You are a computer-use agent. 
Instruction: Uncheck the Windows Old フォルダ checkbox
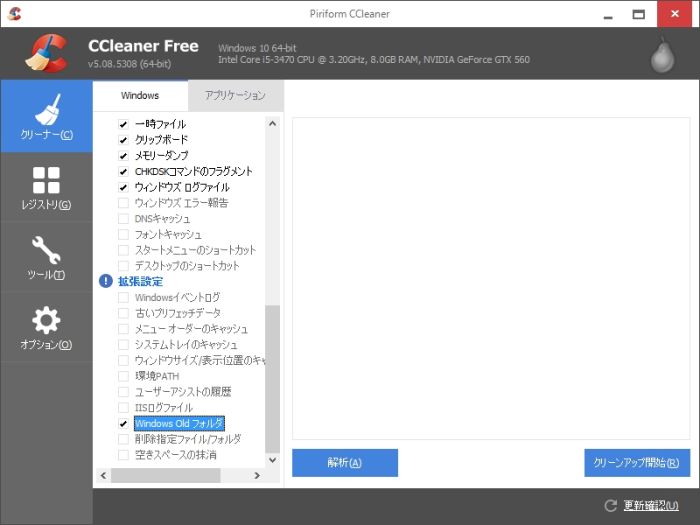tap(123, 424)
